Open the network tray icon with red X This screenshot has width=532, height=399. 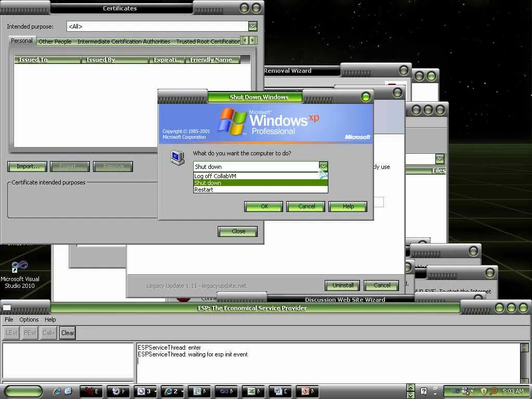[465, 392]
